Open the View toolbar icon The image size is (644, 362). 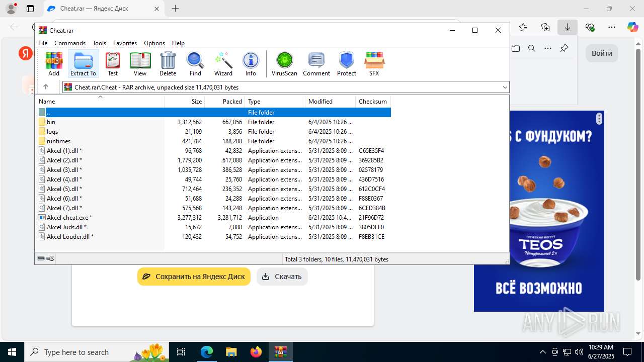(x=140, y=64)
